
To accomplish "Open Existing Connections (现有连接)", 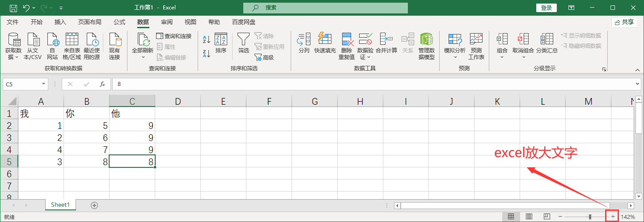I will [x=115, y=46].
